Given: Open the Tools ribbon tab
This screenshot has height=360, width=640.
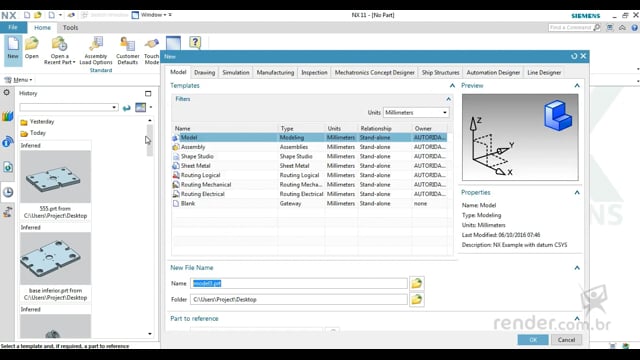Looking at the screenshot, I should click(70, 27).
